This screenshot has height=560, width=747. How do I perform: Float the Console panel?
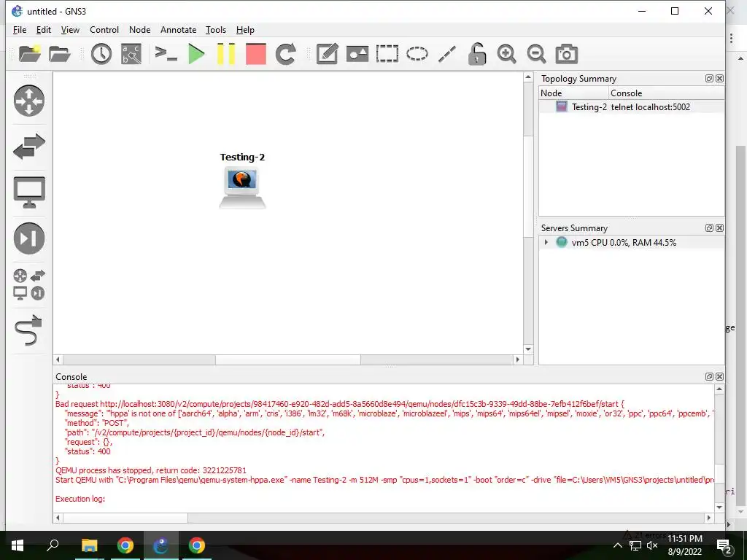click(x=709, y=377)
